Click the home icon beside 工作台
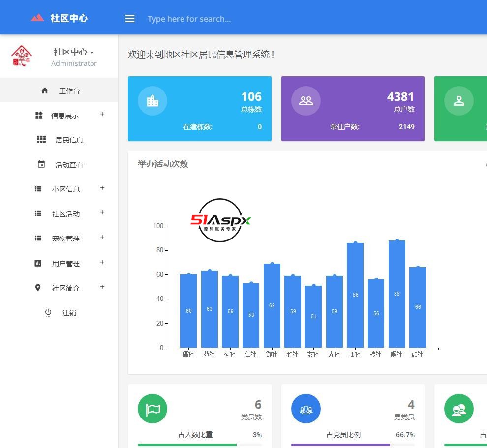This screenshot has height=448, width=487. pos(45,90)
